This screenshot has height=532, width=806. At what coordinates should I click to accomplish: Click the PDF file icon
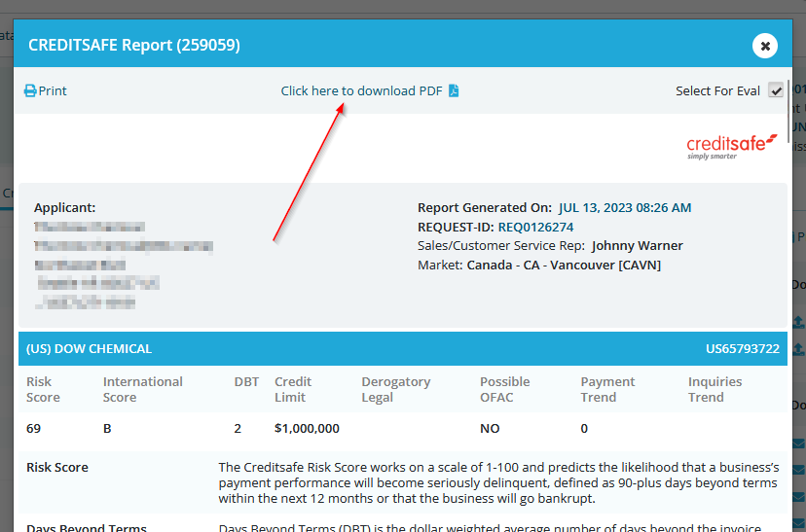[454, 90]
